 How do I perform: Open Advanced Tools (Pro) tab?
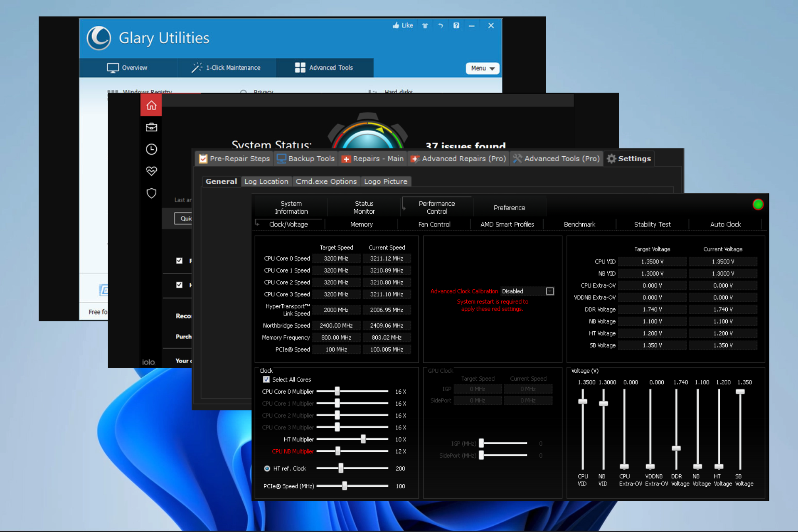pos(556,159)
